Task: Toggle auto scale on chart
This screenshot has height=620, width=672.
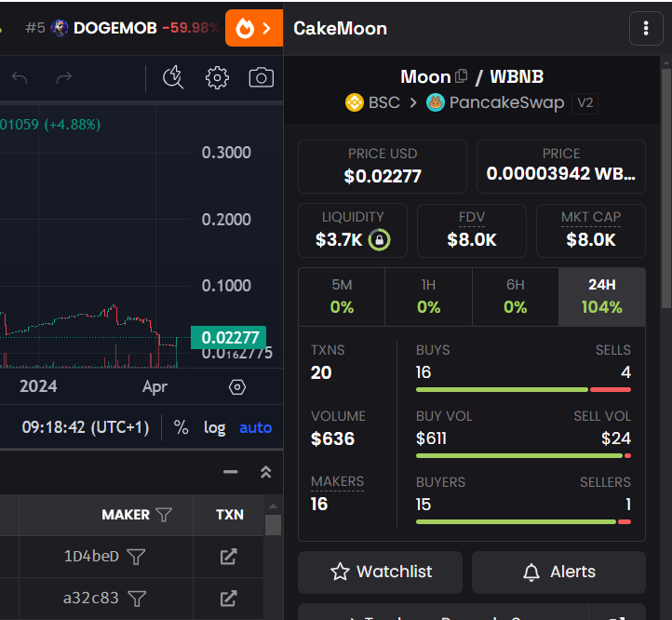Action: point(255,427)
